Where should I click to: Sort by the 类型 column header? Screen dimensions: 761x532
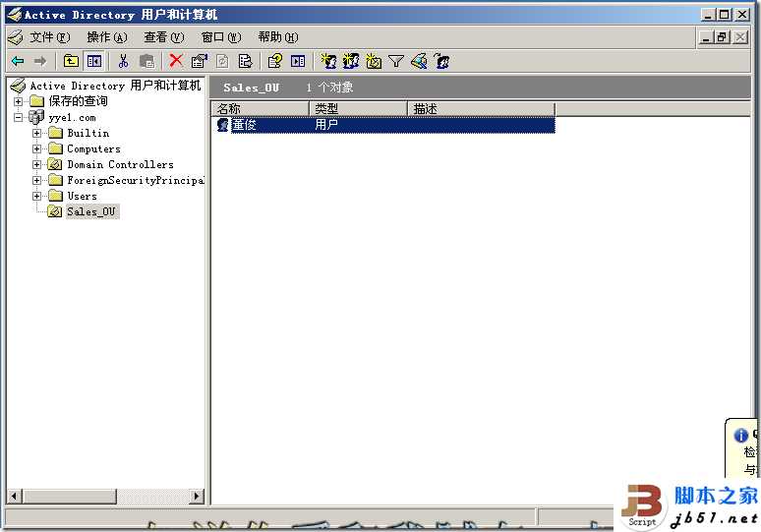pyautogui.click(x=358, y=109)
